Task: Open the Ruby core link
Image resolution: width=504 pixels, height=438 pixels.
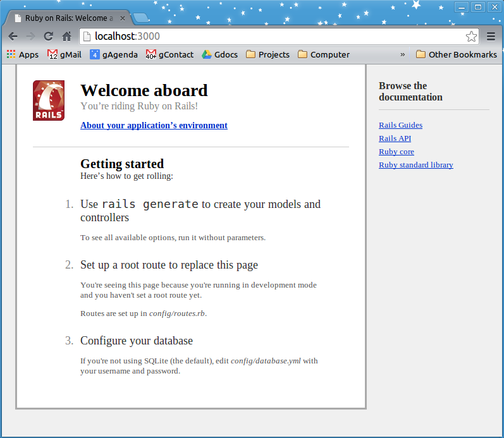Action: pos(396,152)
